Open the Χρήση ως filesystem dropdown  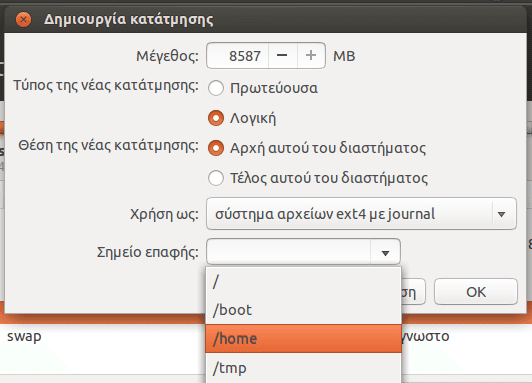(361, 214)
